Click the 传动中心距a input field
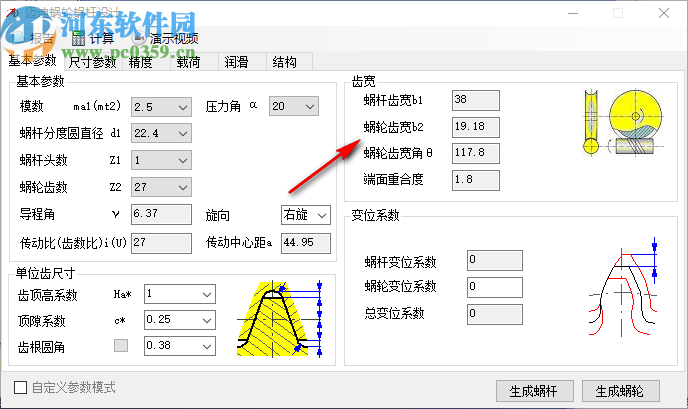Screen dimensions: 688x409 pos(306,243)
